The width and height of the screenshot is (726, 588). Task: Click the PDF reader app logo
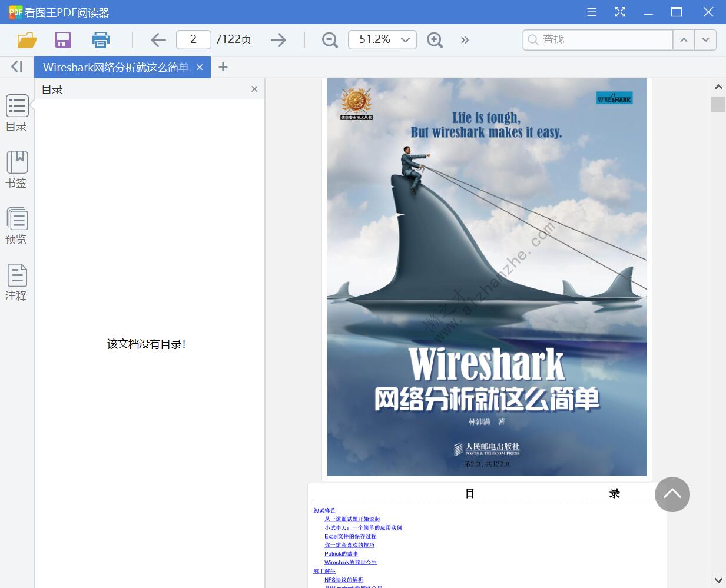tap(15, 12)
